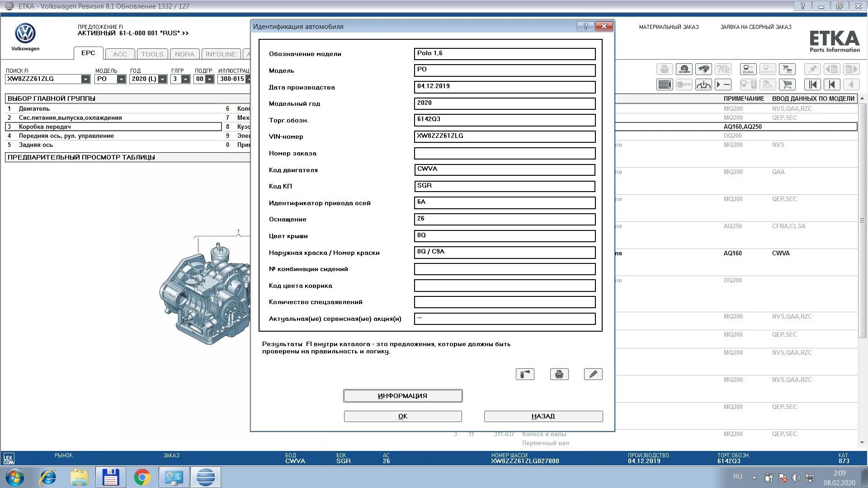
Task: Click the arrow-dash toolbar icon
Action: click(723, 84)
